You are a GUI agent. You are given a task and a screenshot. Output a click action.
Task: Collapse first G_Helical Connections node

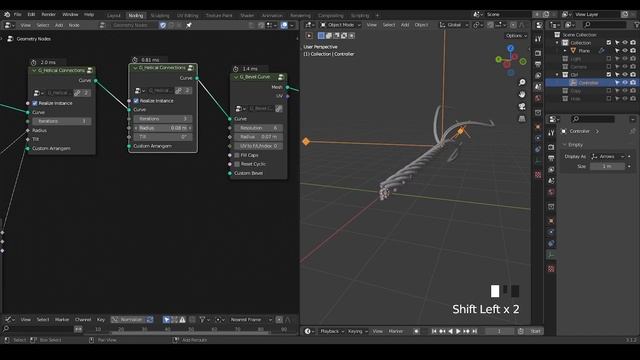coord(34,71)
